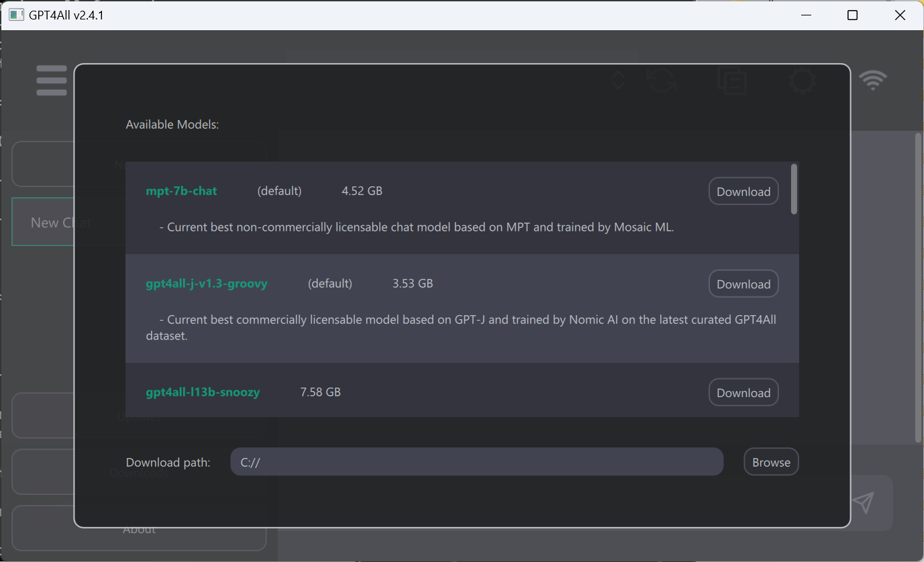Open the hamburger menu
The width and height of the screenshot is (924, 562).
[x=52, y=80]
